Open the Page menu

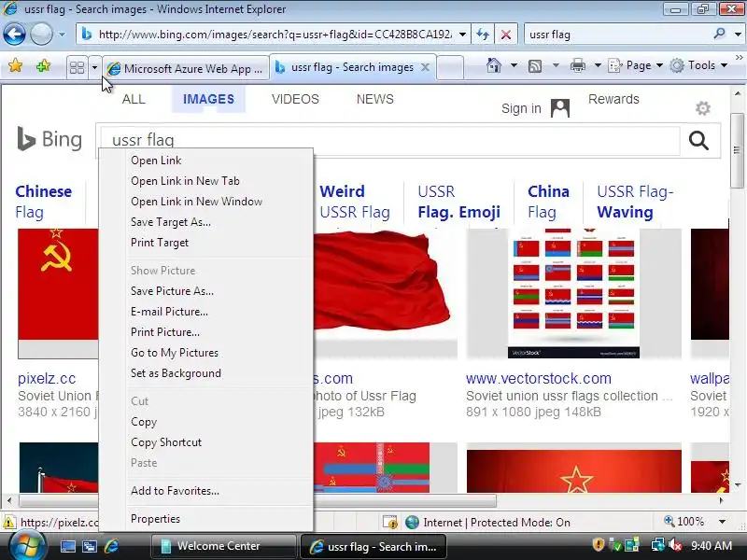pos(636,65)
